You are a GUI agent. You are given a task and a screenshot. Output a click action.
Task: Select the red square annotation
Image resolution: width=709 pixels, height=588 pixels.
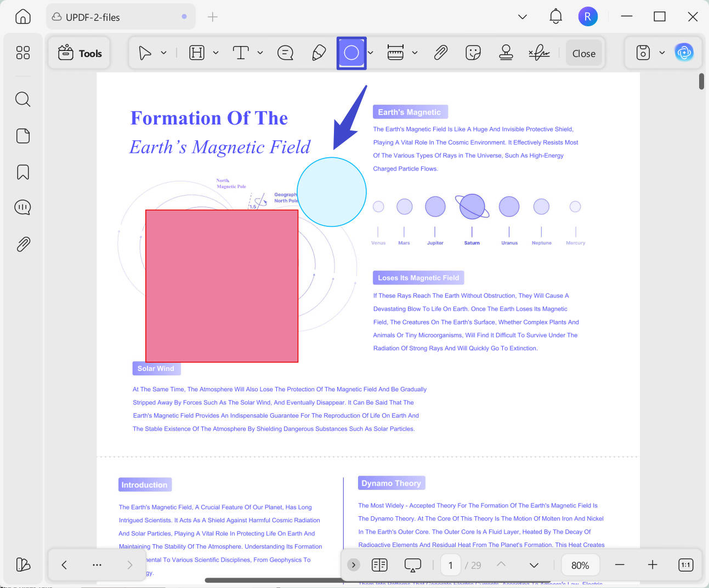[222, 286]
